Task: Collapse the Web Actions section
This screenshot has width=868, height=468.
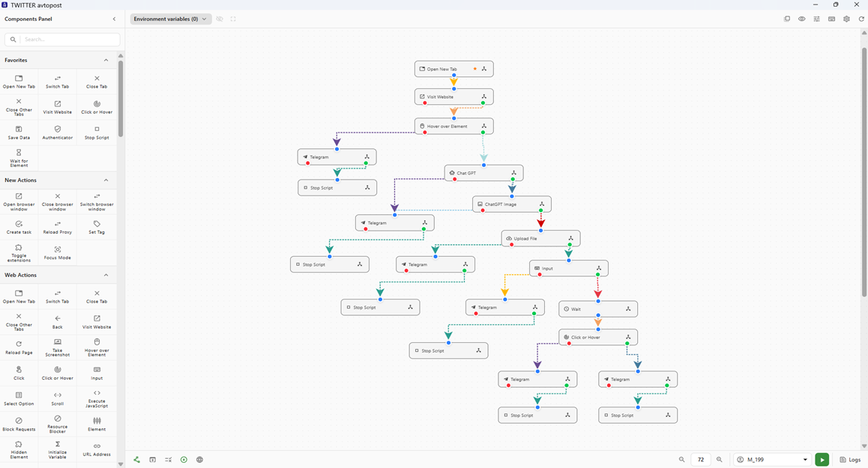Action: coord(106,275)
